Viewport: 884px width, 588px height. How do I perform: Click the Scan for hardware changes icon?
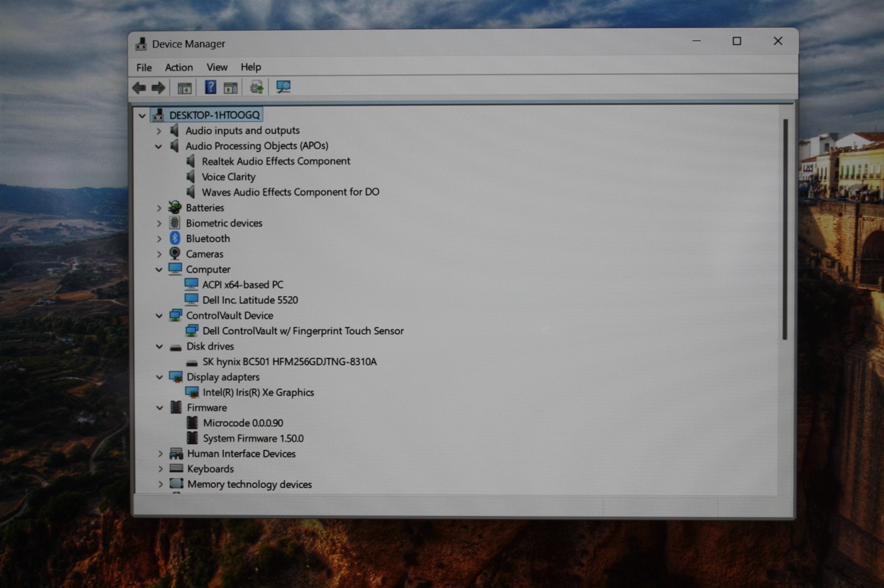283,87
